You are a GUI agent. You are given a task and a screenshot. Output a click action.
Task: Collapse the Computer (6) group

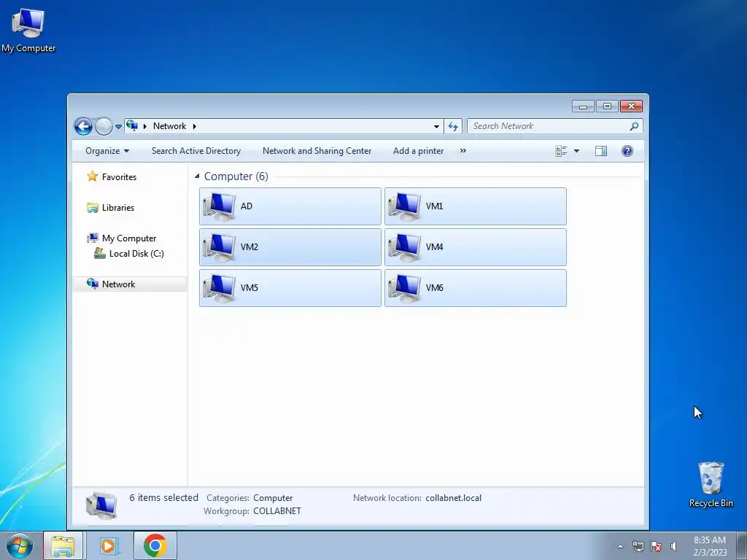pos(197,176)
